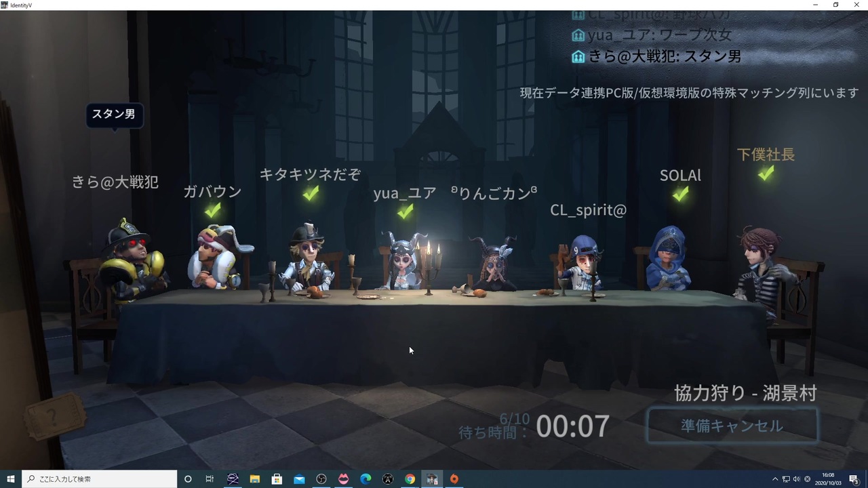The height and width of the screenshot is (488, 868).
Task: Select the スタン男 speech bubble
Action: [x=114, y=115]
